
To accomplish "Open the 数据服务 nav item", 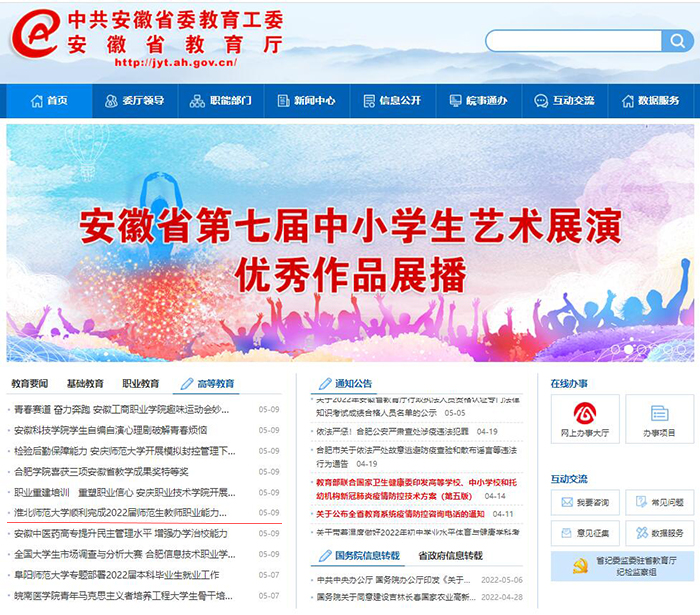I will pos(650,101).
